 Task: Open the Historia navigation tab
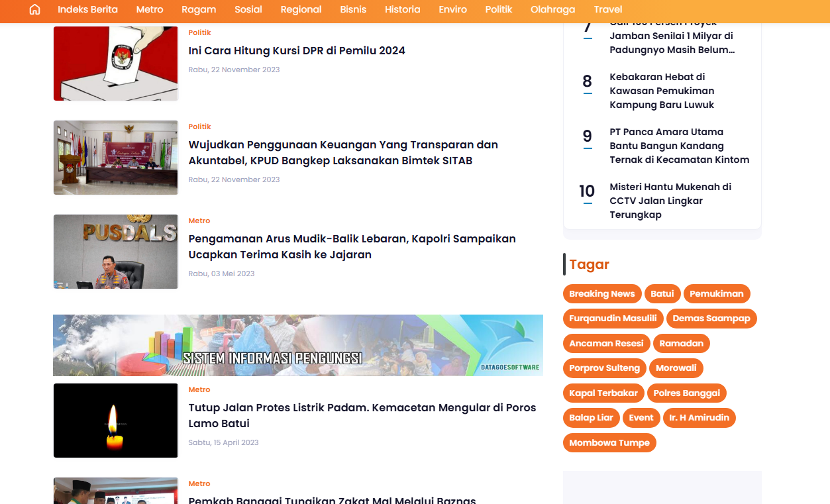402,9
